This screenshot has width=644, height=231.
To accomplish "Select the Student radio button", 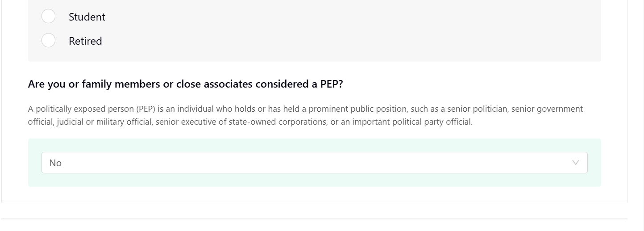I will pyautogui.click(x=48, y=16).
